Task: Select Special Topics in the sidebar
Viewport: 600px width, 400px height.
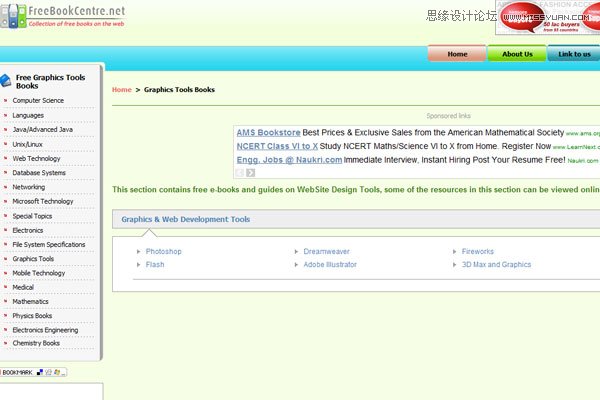Action: point(32,216)
